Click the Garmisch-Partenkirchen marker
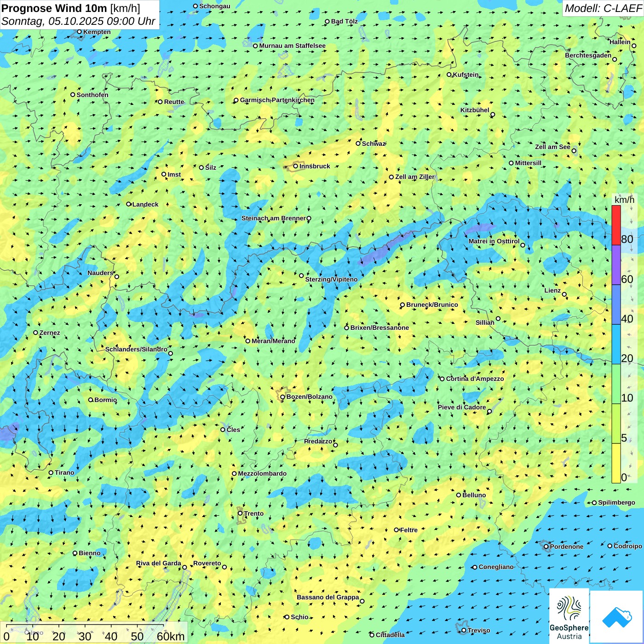The image size is (644, 644). pyautogui.click(x=236, y=100)
